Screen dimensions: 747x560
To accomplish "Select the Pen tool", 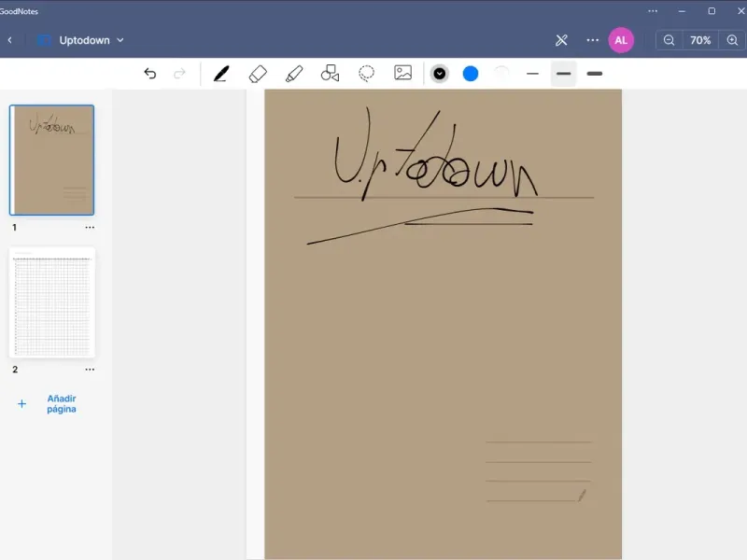I will [x=221, y=74].
